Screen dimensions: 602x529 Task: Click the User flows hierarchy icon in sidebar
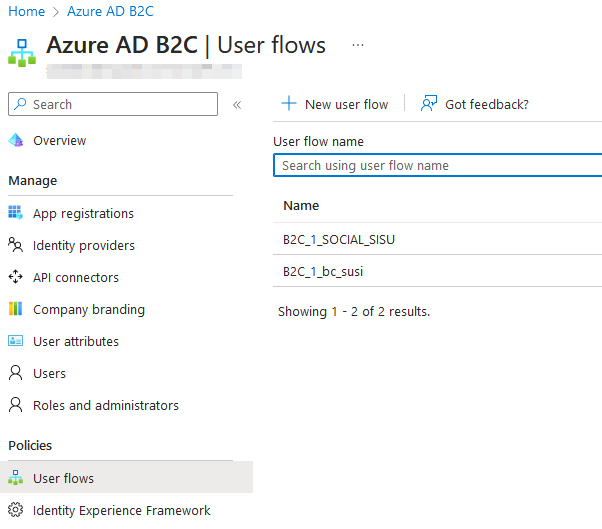pos(15,478)
